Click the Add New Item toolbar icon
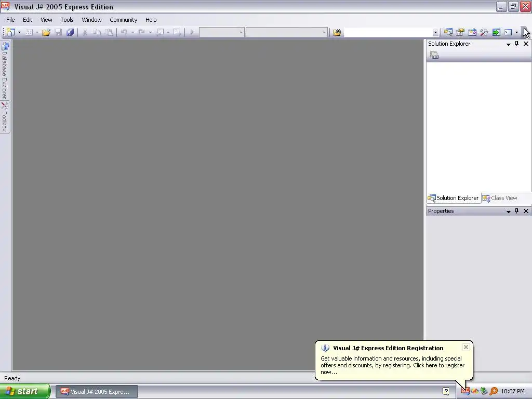532x399 pixels. pyautogui.click(x=29, y=32)
